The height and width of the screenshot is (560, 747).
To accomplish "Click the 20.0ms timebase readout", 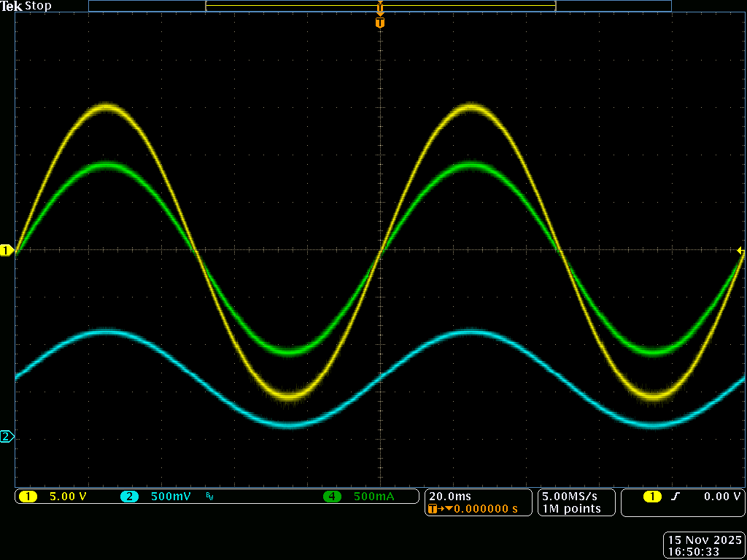I will pos(450,496).
